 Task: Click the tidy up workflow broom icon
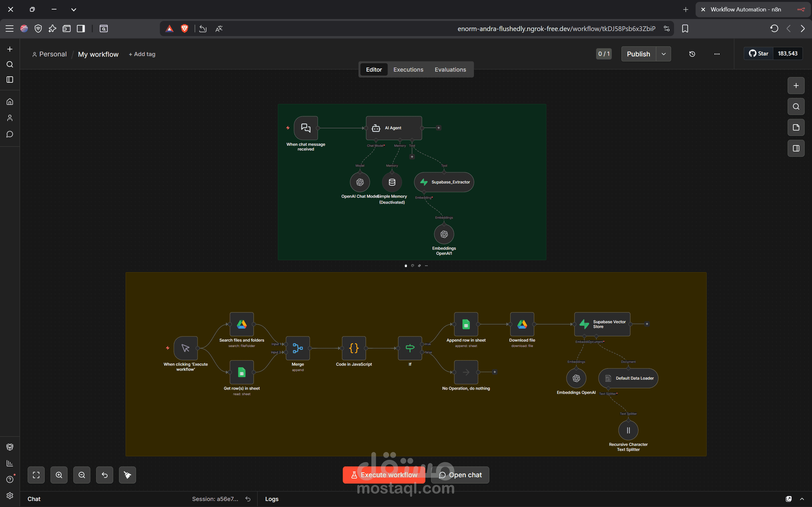point(128,475)
